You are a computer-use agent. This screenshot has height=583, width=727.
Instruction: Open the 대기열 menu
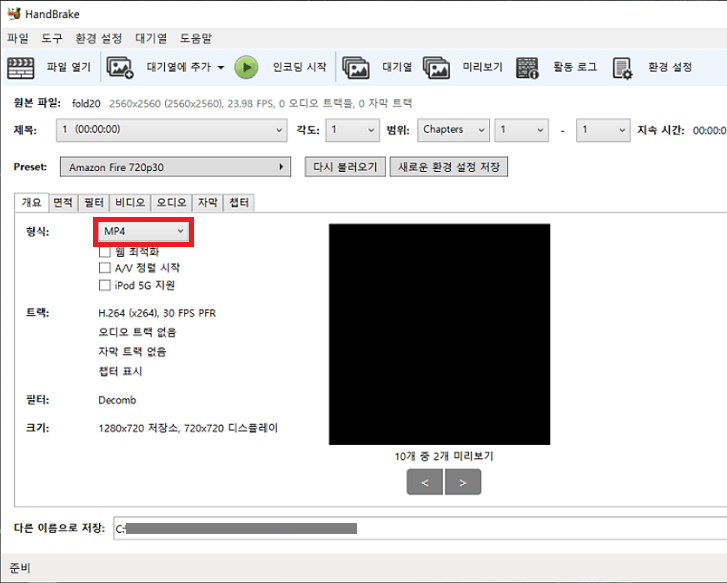(151, 38)
